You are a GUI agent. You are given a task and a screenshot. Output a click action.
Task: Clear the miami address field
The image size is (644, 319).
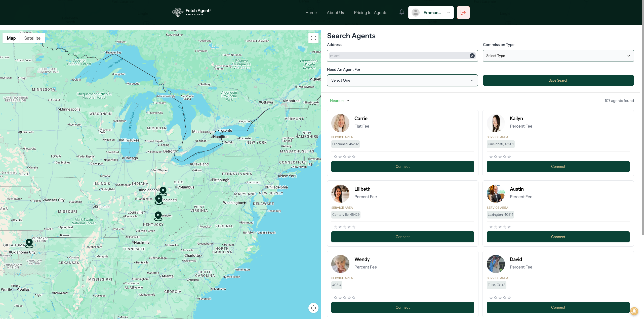[472, 56]
